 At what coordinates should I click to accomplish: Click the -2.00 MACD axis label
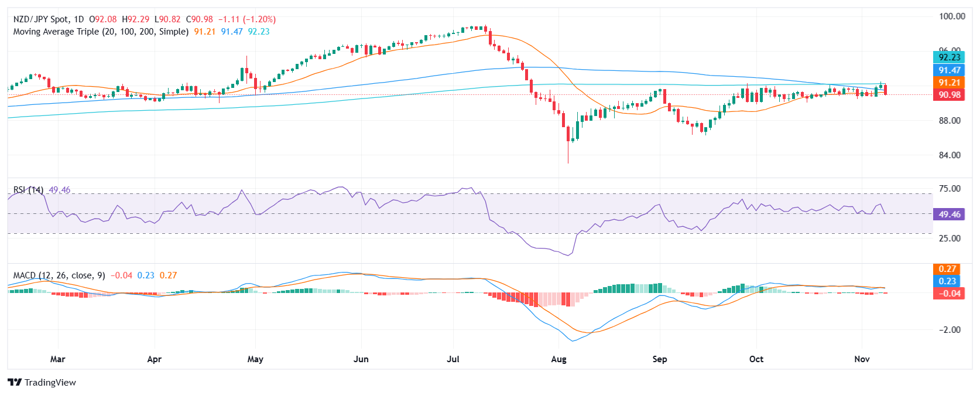click(950, 330)
